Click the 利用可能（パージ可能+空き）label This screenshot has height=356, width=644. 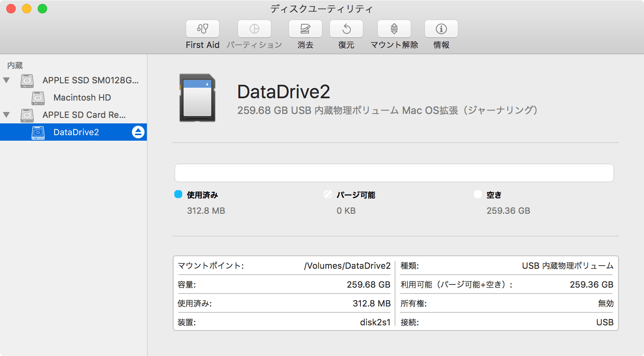coord(457,284)
